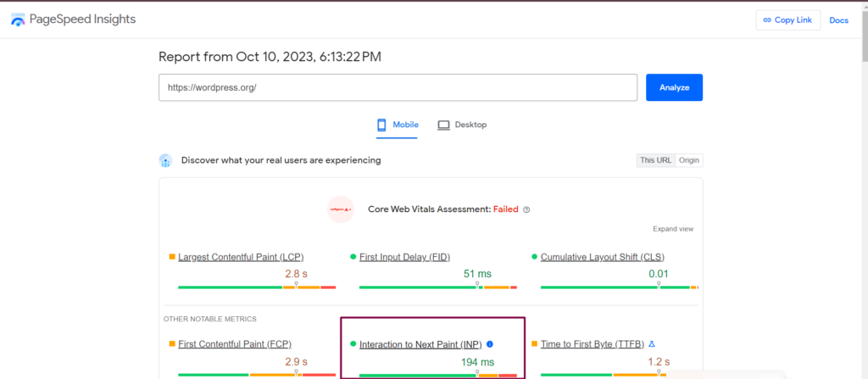Click the mobile phone icon

coord(381,125)
